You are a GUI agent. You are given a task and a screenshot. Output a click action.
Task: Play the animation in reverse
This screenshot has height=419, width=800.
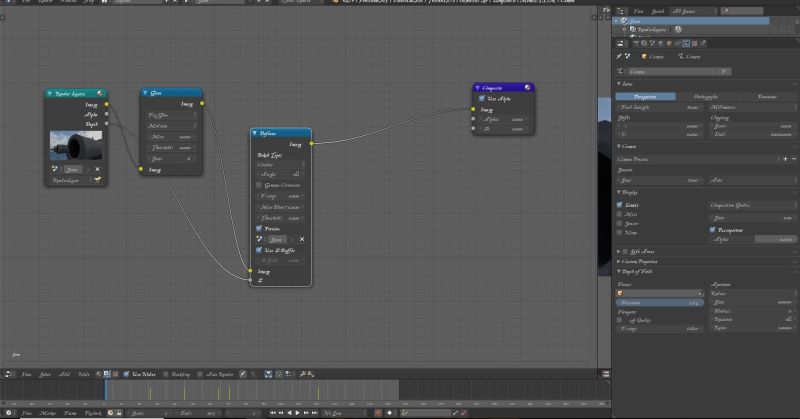coord(289,413)
